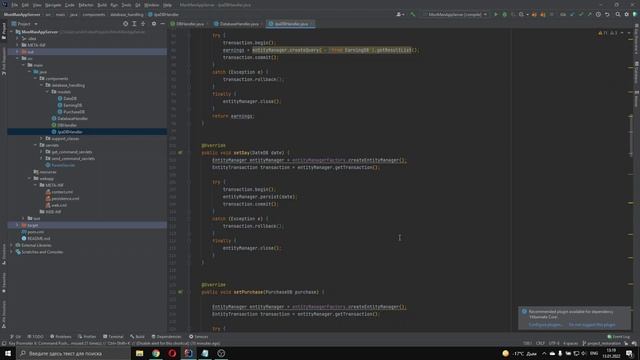Open the Refactor menu

(x=86, y=5)
